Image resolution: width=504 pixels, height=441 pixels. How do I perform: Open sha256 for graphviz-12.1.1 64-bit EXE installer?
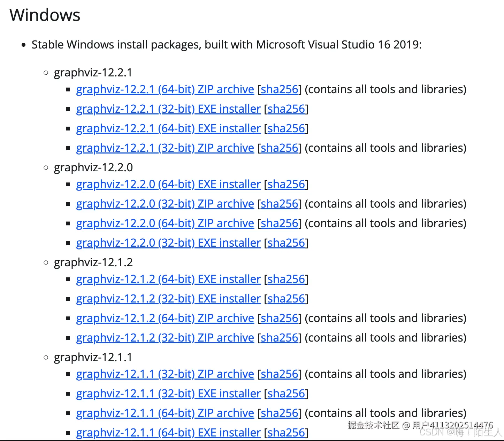click(x=286, y=433)
